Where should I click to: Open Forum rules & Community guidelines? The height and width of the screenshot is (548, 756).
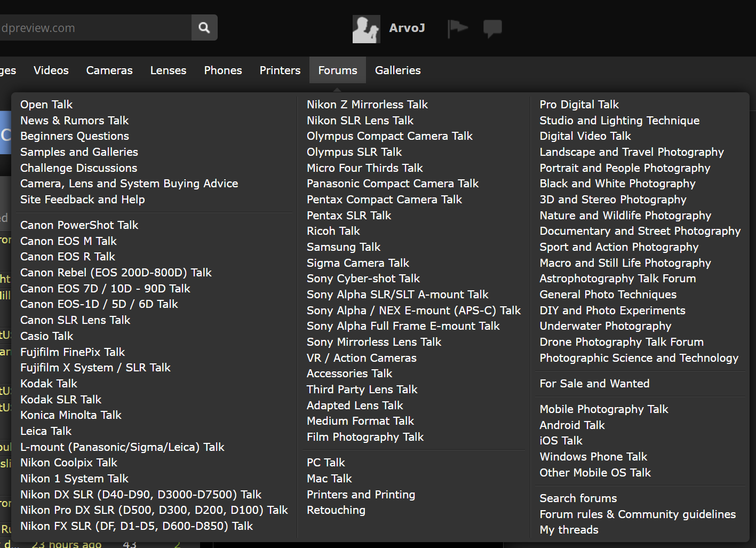click(x=638, y=514)
